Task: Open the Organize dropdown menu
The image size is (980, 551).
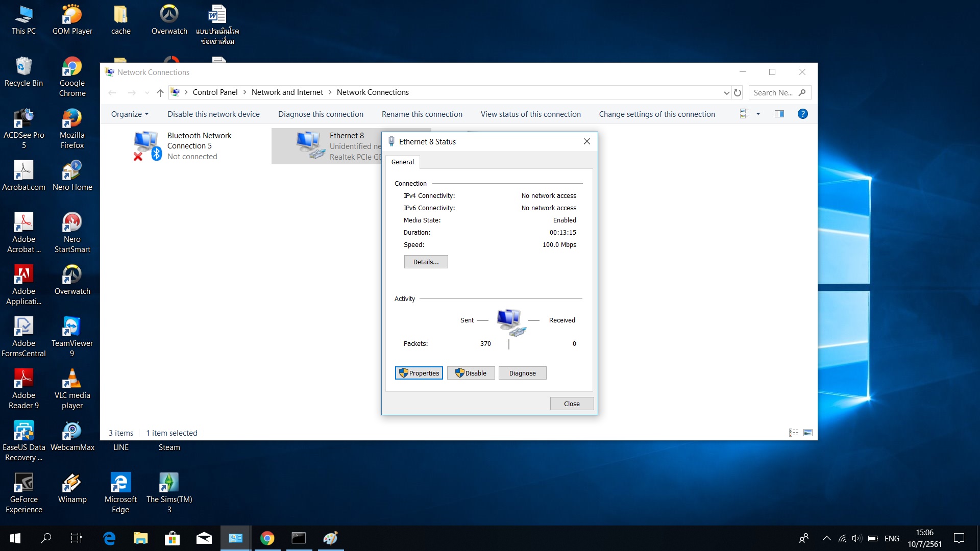Action: [x=129, y=114]
